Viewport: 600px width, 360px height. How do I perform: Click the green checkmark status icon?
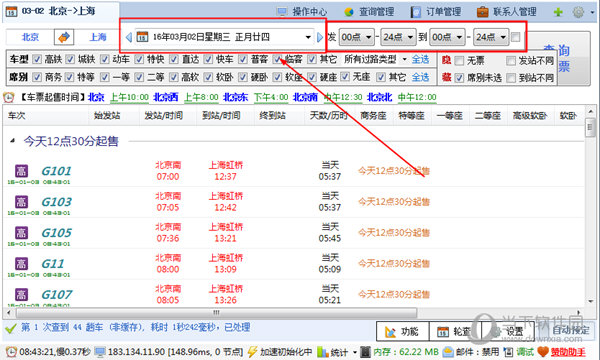pyautogui.click(x=10, y=328)
